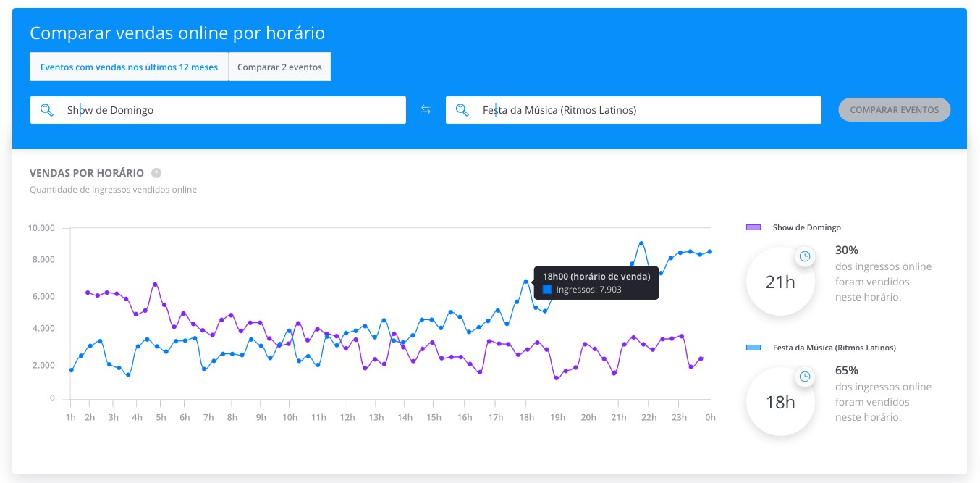
Task: Toggle the Festa da Música legend series
Action: pos(821,348)
